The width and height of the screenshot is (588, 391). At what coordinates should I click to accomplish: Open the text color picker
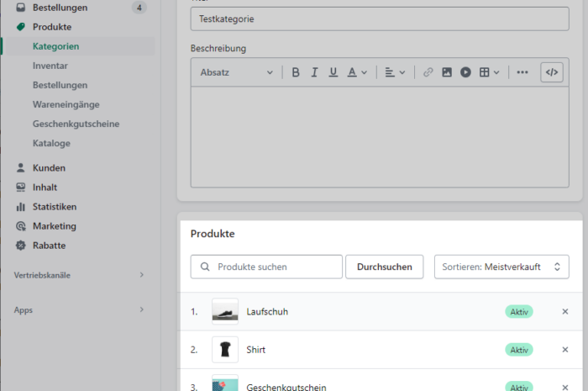(357, 72)
